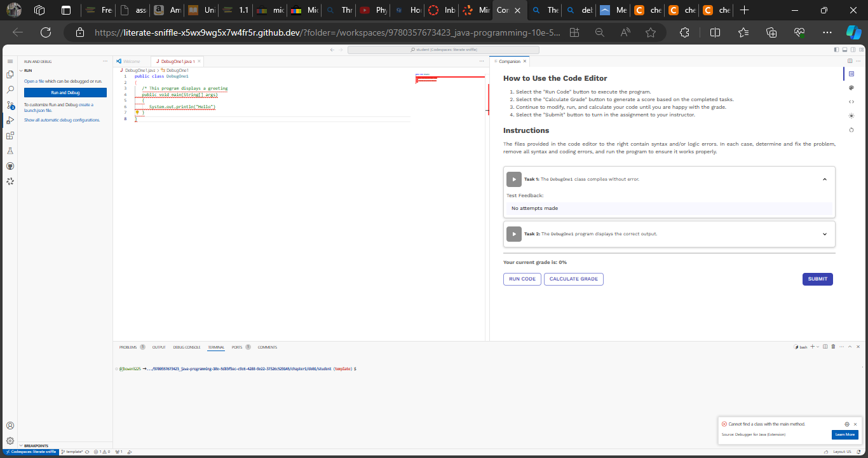
Task: Open the Source Control view
Action: 10,105
